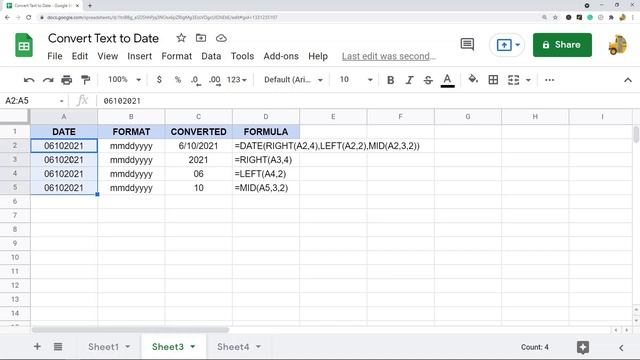640x360 pixels.
Task: Open the View menu
Action: tap(108, 56)
